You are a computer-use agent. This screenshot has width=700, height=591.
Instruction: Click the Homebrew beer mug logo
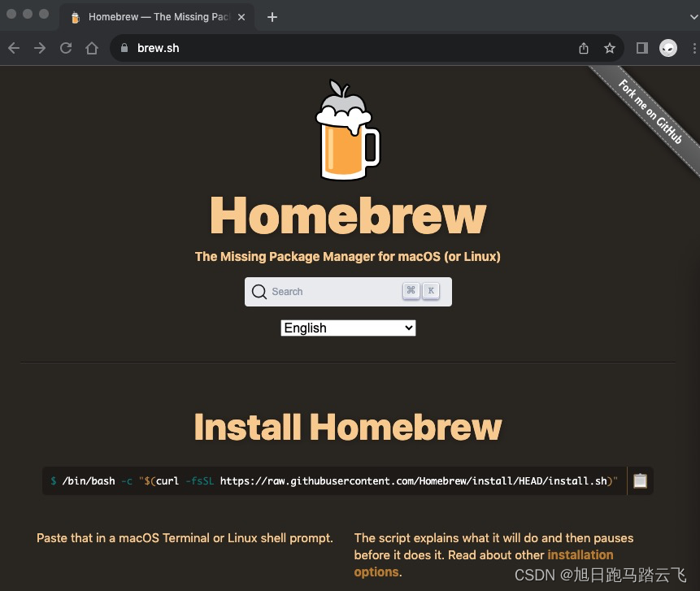(x=347, y=128)
